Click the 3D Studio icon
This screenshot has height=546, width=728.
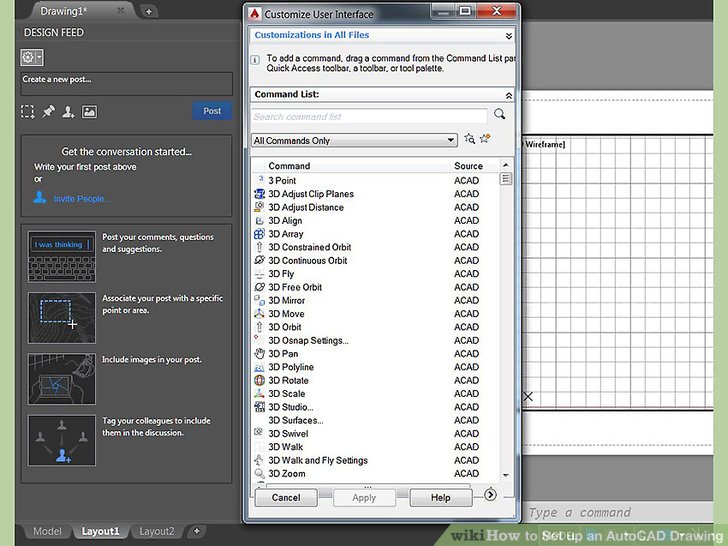[260, 407]
